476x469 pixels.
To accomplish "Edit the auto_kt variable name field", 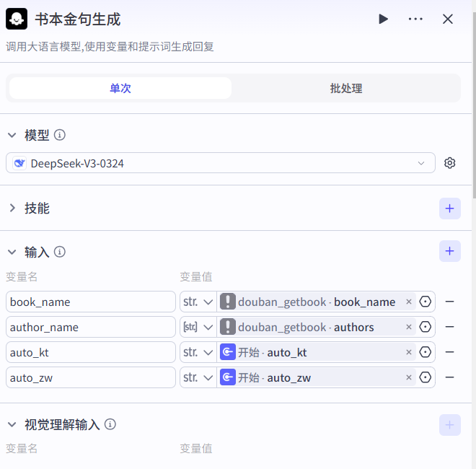I will [91, 352].
